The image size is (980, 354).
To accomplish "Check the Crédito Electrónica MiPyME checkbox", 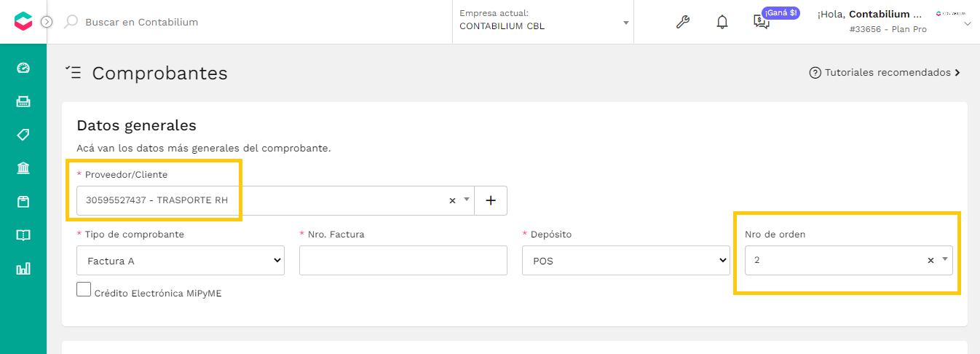I will click(84, 289).
